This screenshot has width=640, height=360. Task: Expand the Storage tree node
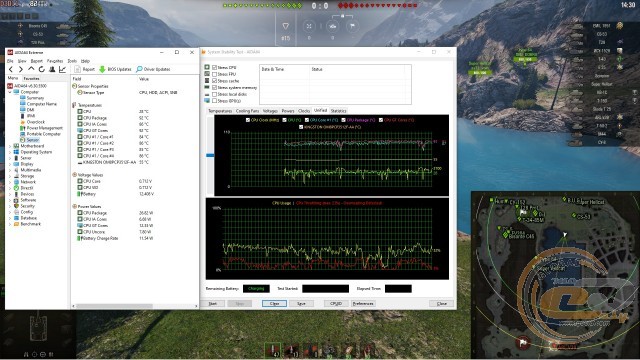click(x=10, y=176)
